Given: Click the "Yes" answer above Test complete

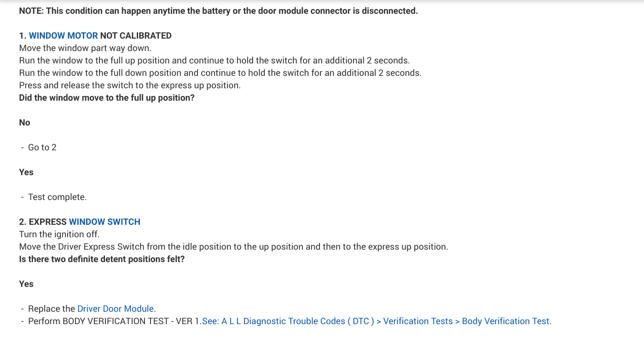Looking at the screenshot, I should tap(26, 172).
